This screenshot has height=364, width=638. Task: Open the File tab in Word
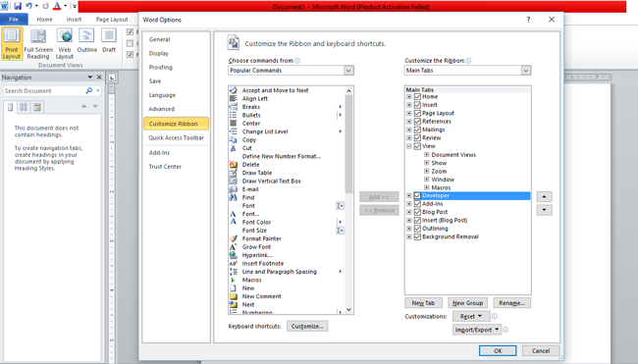[14, 19]
